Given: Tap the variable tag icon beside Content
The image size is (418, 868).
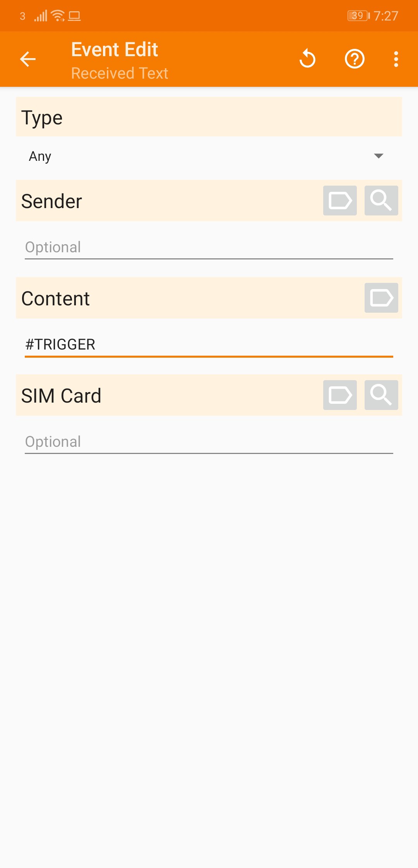Looking at the screenshot, I should 381,298.
